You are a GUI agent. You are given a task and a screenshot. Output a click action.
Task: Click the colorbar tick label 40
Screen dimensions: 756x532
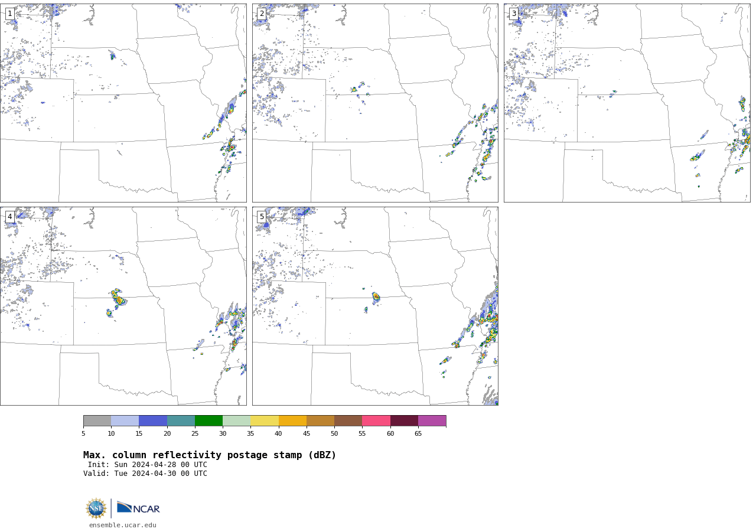click(279, 434)
